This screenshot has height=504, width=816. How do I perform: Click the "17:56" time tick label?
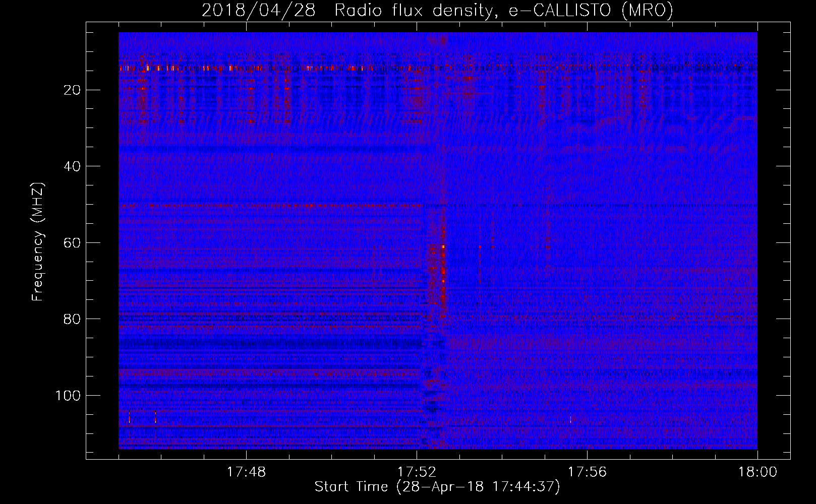tap(587, 472)
